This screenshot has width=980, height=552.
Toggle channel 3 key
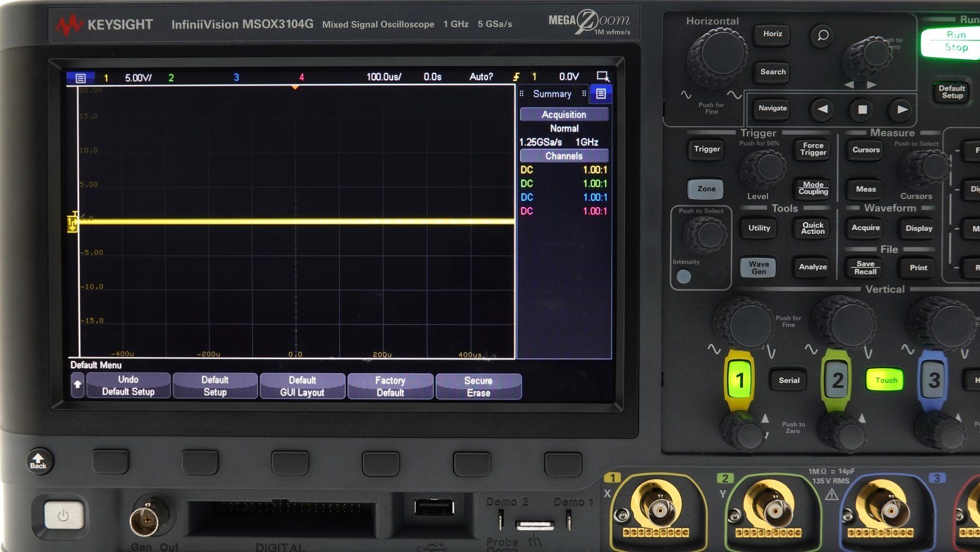coord(933,380)
